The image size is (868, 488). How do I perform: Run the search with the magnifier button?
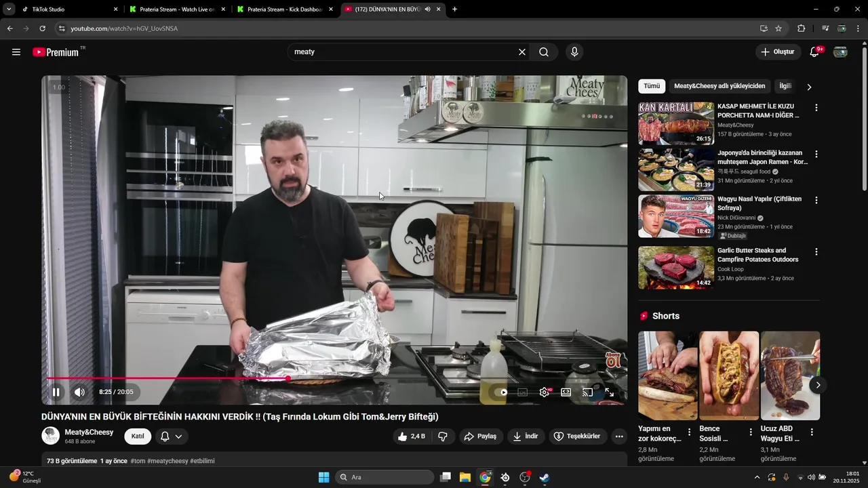click(544, 52)
